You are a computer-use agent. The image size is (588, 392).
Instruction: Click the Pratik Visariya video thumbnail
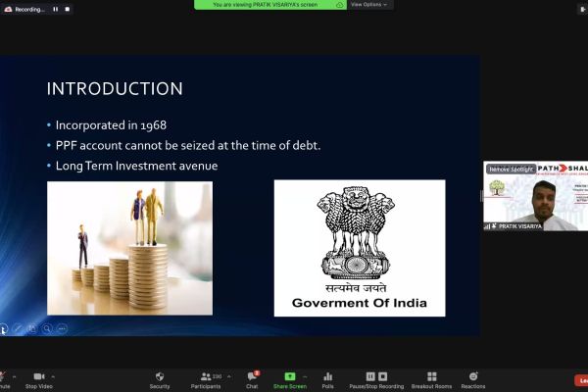(535, 201)
